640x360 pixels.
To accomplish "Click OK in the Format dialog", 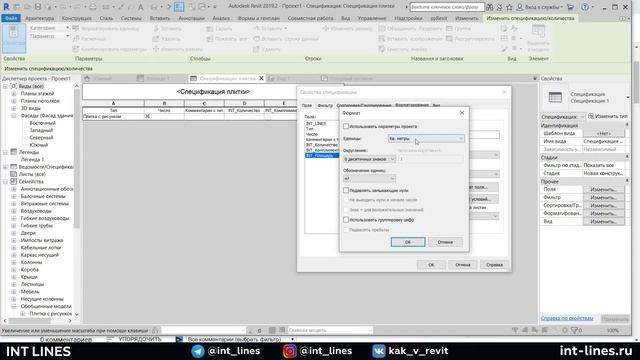I will pos(408,242).
